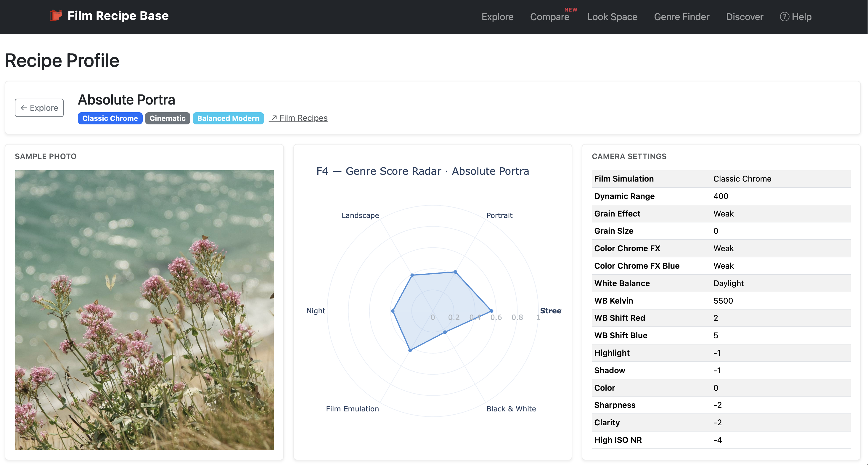Click the Landscape data point on radar
This screenshot has width=868, height=465.
pos(412,275)
